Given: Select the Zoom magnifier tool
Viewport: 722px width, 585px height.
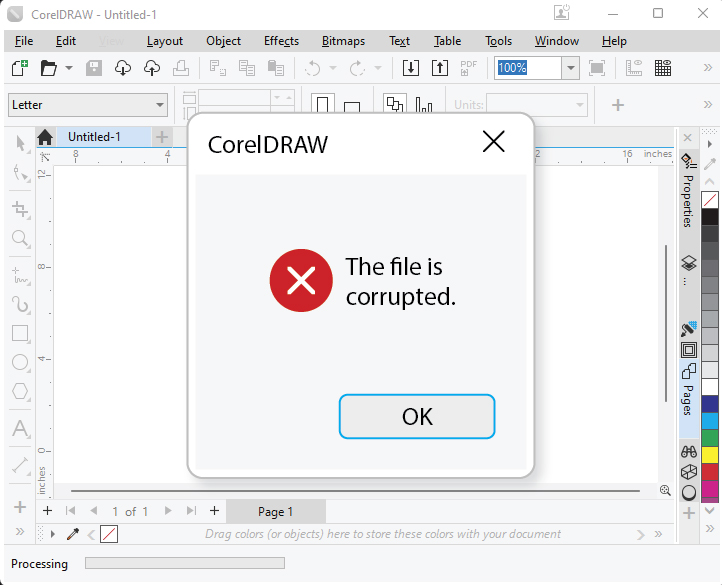Looking at the screenshot, I should pos(20,239).
